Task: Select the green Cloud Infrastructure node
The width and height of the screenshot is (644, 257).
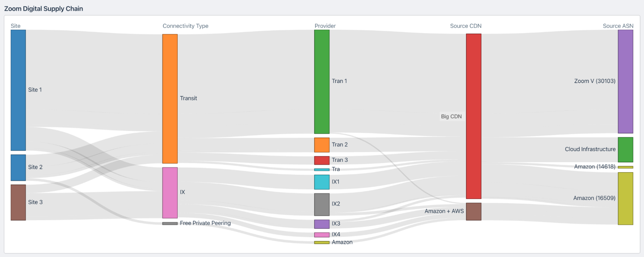Action: pos(625,150)
